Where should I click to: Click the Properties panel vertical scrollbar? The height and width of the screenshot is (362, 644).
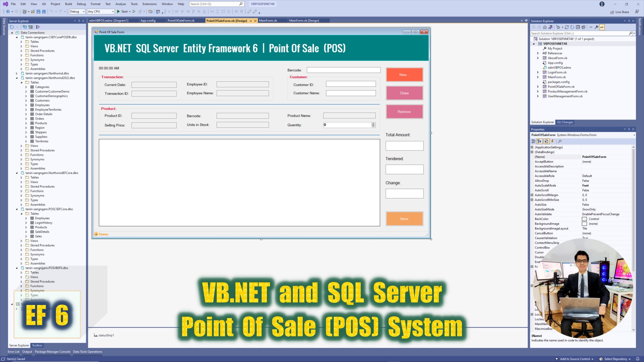click(x=633, y=238)
